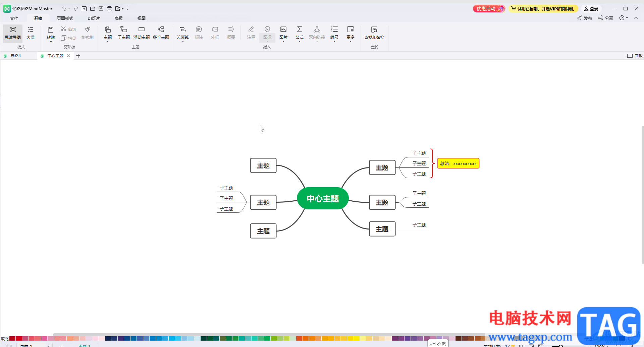Click the Print icon in title bar
Screen dimensions: 644x347
109,9
